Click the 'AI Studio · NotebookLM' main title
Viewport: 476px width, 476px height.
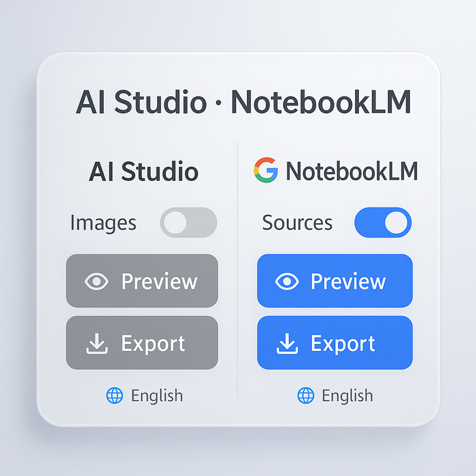point(243,102)
